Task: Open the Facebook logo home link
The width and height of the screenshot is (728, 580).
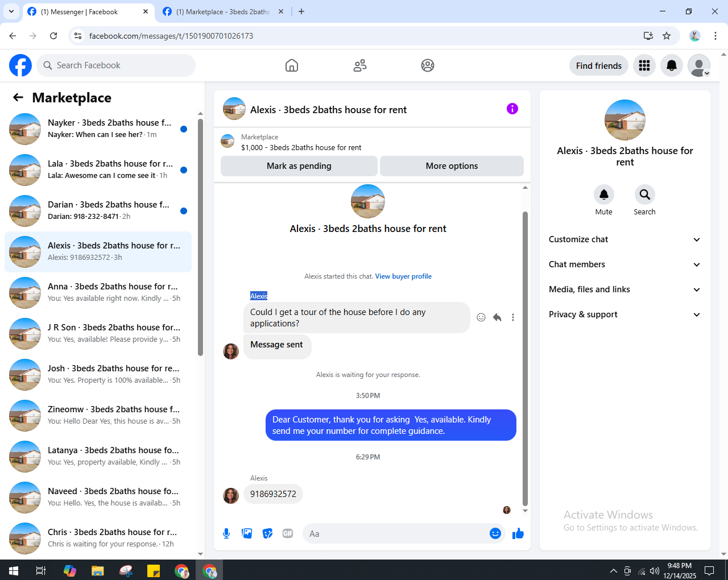Action: [x=20, y=65]
